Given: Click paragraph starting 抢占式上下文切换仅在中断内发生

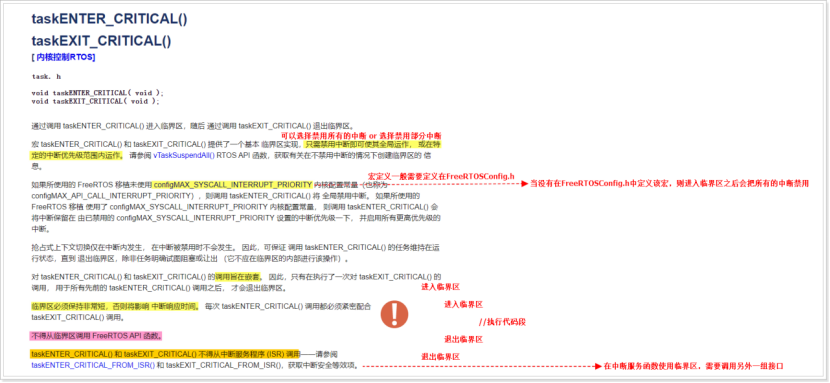Looking at the screenshot, I should coord(237,253).
